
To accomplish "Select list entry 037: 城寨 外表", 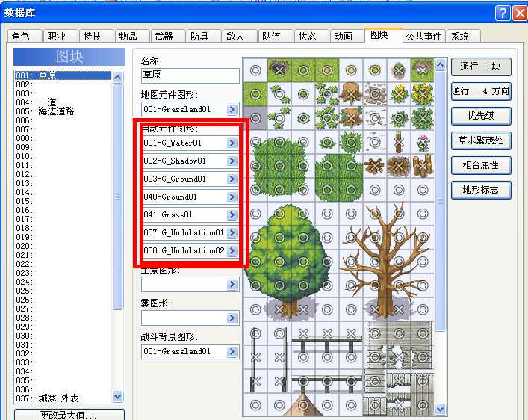I will [63, 398].
